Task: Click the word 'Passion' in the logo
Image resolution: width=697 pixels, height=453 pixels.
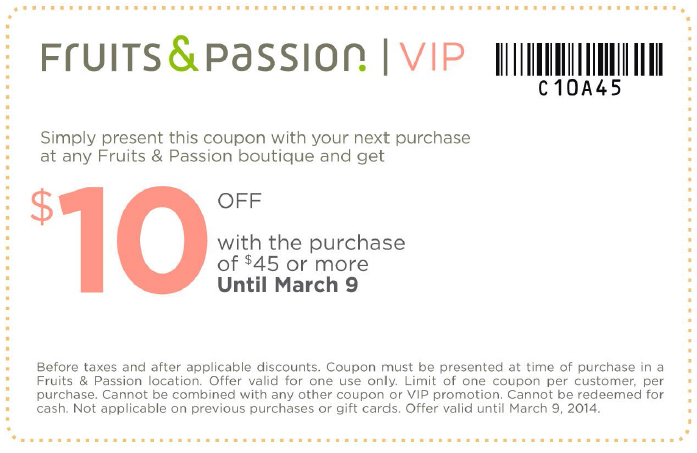Action: click(x=285, y=57)
